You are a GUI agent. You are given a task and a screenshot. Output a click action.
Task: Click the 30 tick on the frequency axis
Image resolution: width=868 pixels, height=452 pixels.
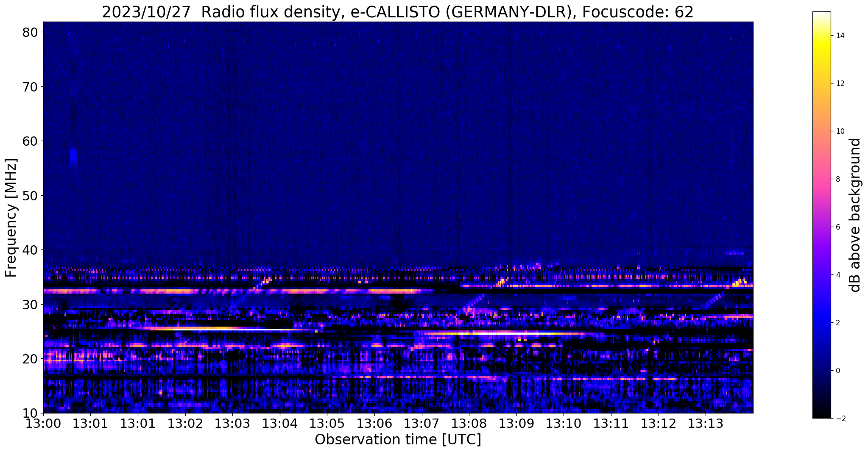(30, 305)
